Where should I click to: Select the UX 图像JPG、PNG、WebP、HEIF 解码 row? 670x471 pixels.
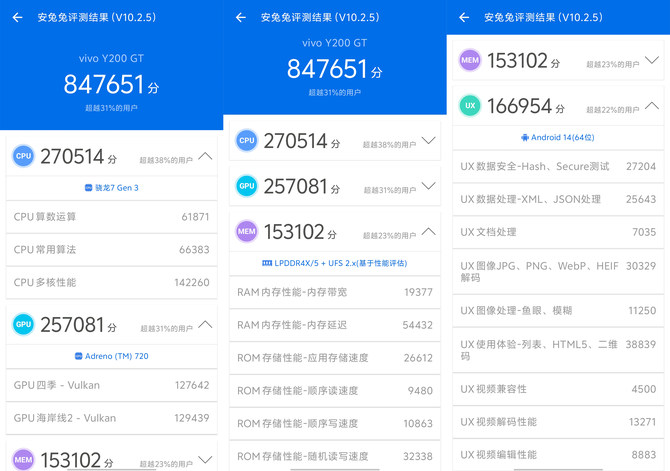click(x=558, y=272)
